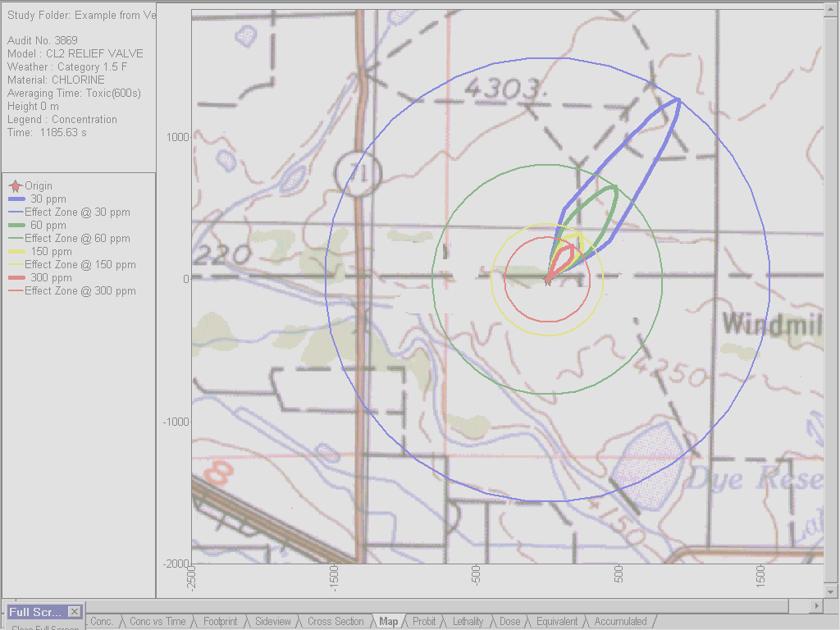This screenshot has height=630, width=840.
Task: Open the Lethality tab
Action: point(468,622)
